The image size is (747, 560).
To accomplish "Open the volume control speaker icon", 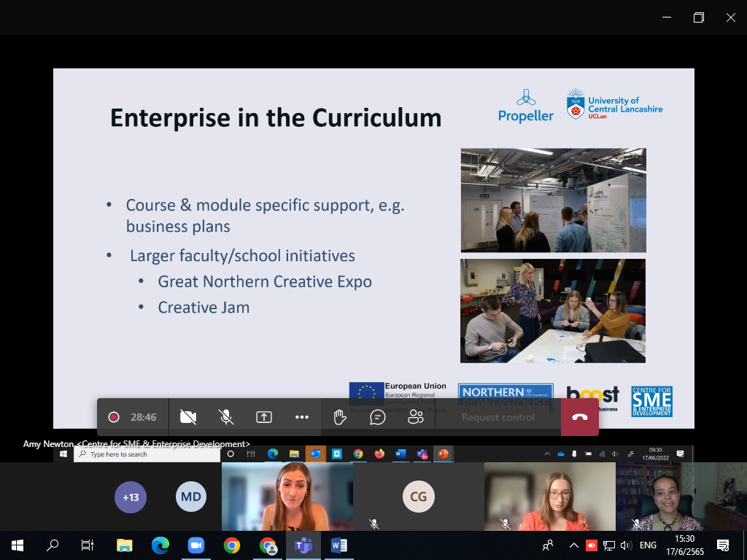I will point(627,545).
